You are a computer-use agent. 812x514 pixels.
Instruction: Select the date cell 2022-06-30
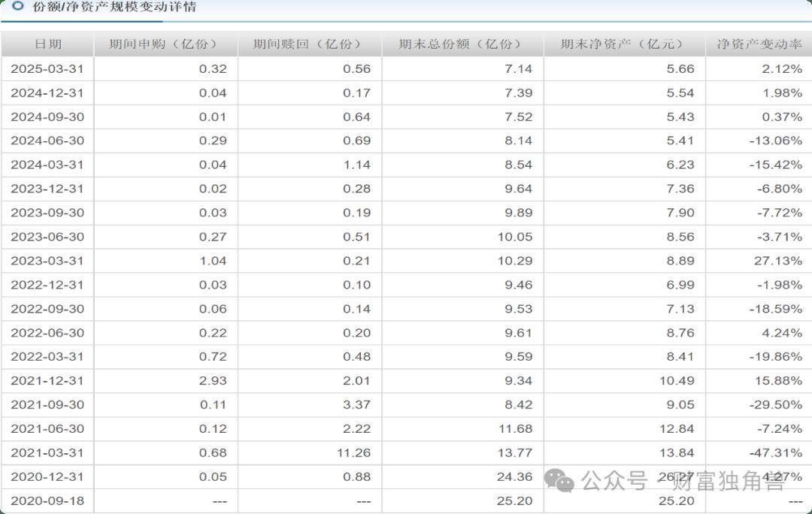(x=47, y=333)
